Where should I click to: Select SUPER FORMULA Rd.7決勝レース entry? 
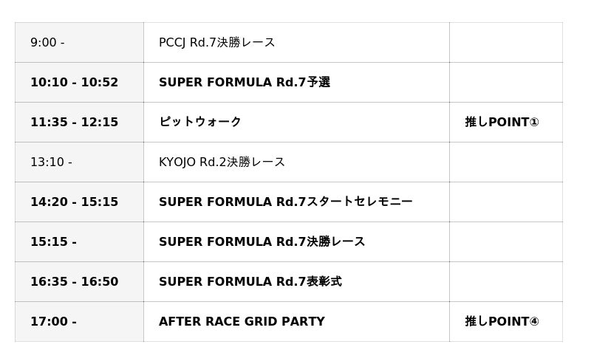click(262, 242)
